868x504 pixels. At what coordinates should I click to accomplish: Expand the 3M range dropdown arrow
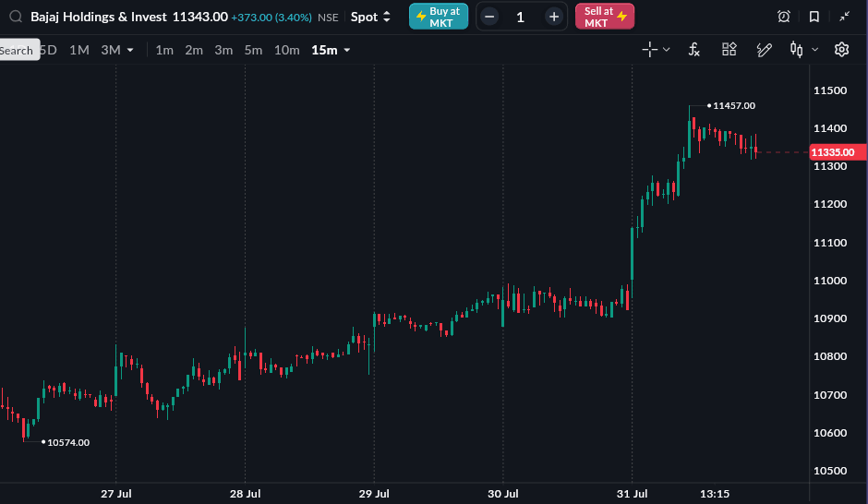point(130,50)
